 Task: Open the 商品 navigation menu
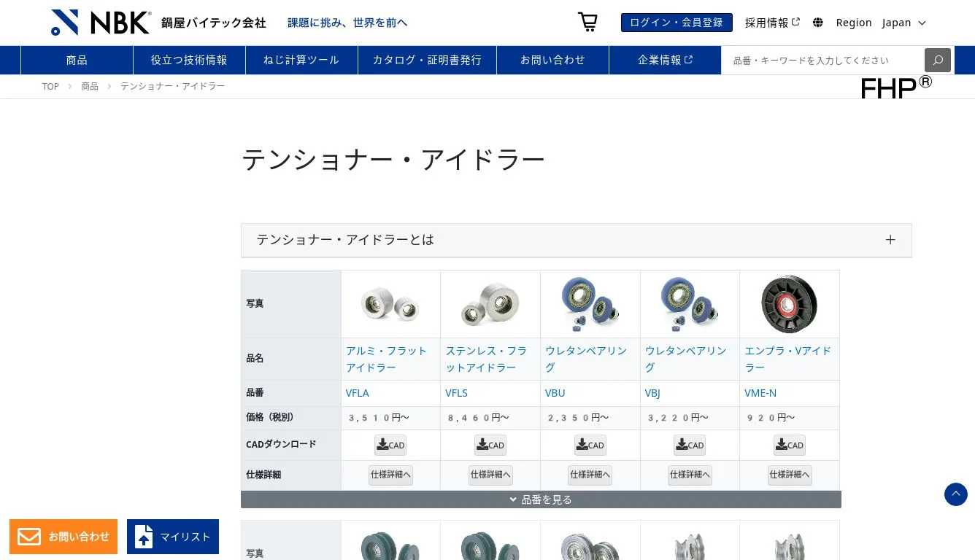pos(76,60)
